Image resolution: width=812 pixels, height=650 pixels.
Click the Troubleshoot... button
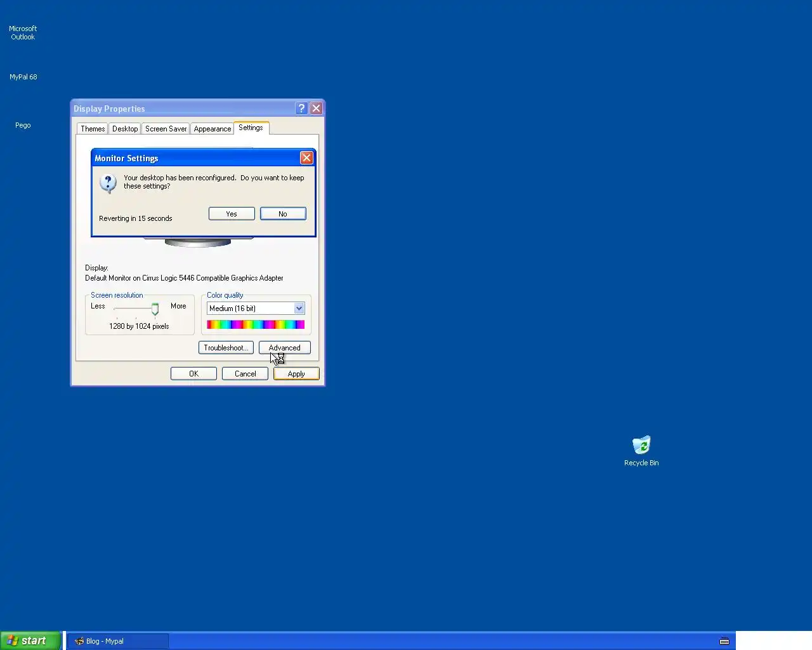click(x=226, y=348)
